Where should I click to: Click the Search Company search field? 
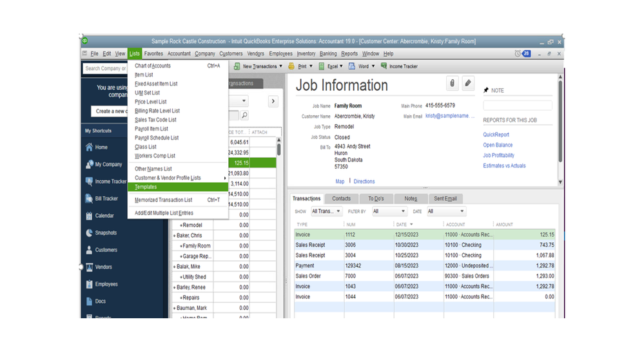106,68
